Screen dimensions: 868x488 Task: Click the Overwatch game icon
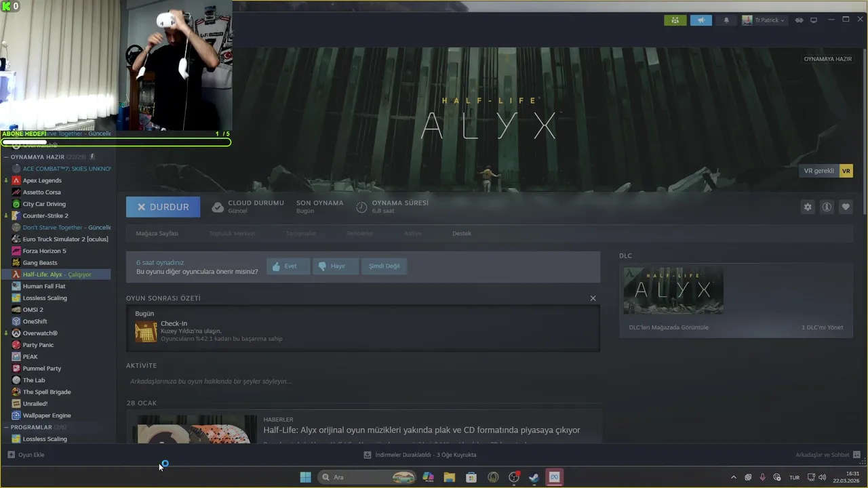16,333
